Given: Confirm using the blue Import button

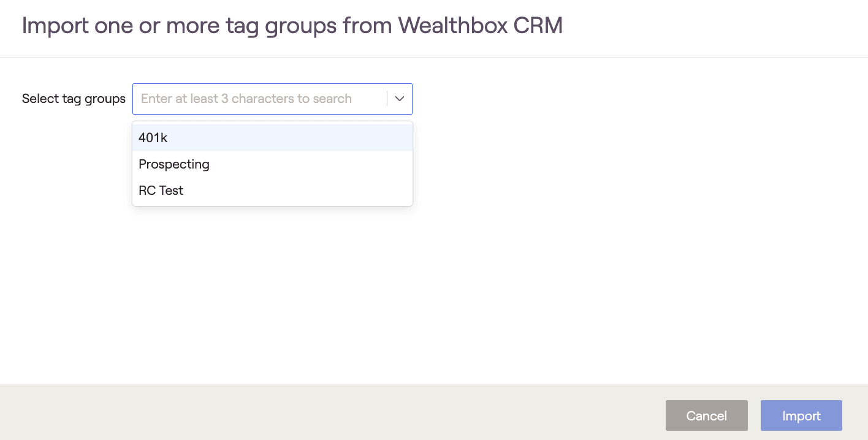Looking at the screenshot, I should pyautogui.click(x=801, y=415).
